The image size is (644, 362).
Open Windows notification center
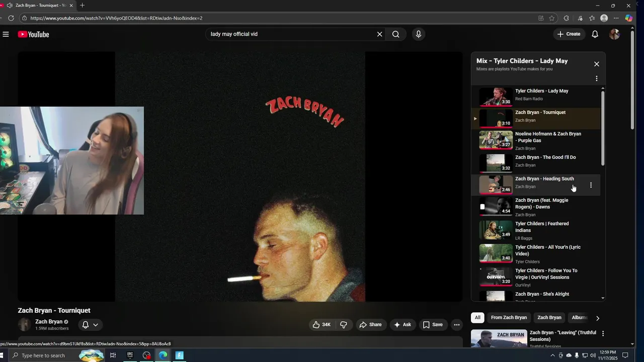point(625,355)
